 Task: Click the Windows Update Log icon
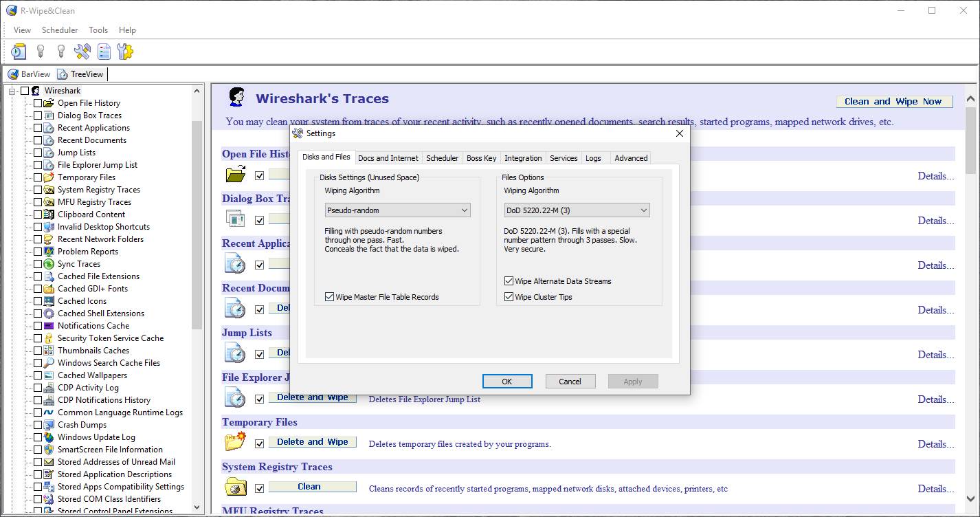(49, 437)
